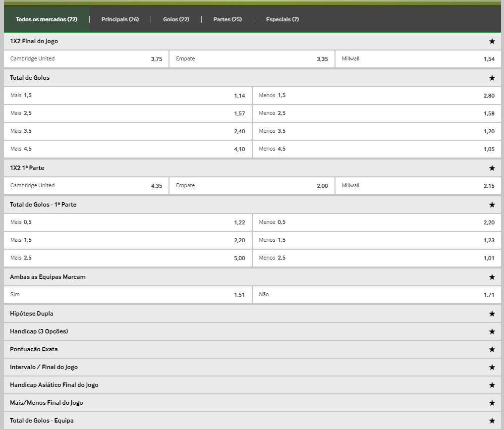504x430 pixels.
Task: Star the Total de Golos market
Action: (x=492, y=78)
